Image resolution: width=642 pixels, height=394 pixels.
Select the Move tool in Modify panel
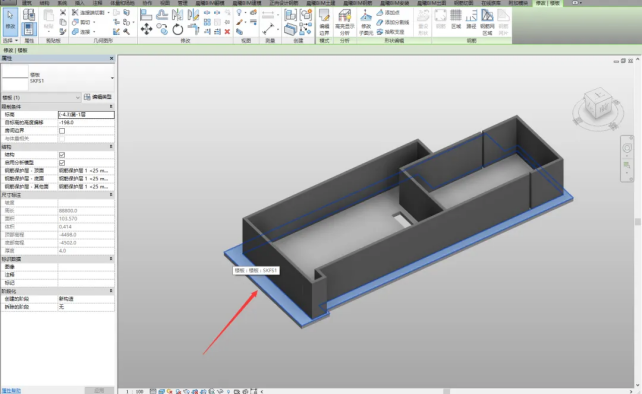pyautogui.click(x=146, y=29)
